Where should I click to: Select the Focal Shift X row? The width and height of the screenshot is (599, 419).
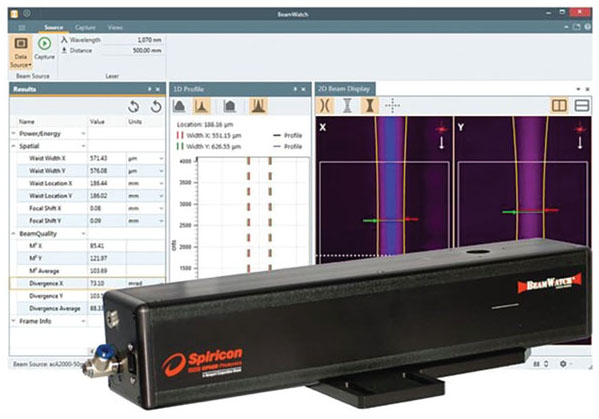(91, 208)
